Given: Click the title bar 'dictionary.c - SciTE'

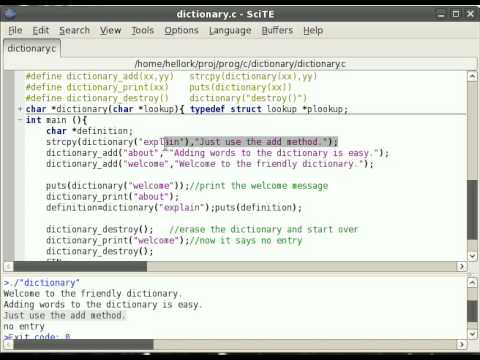Looking at the screenshot, I should point(225,14).
